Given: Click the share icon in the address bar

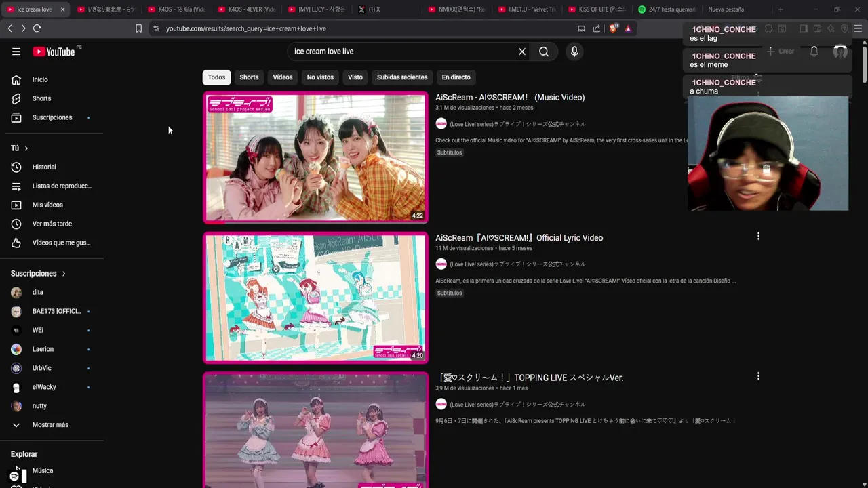Looking at the screenshot, I should coord(597,28).
